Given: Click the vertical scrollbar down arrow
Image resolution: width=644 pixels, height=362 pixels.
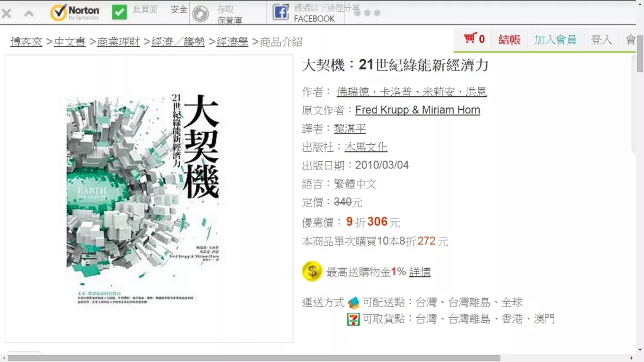Looking at the screenshot, I should tap(640, 350).
